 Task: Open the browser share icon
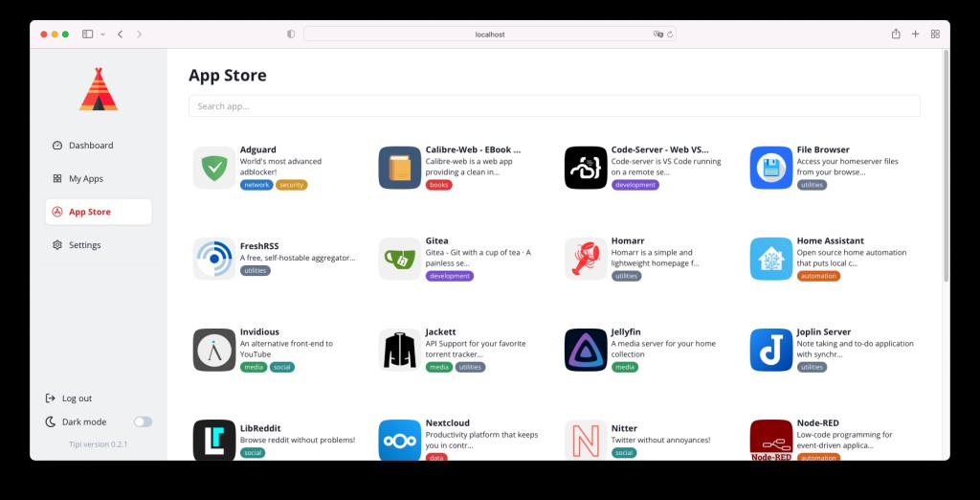point(896,34)
